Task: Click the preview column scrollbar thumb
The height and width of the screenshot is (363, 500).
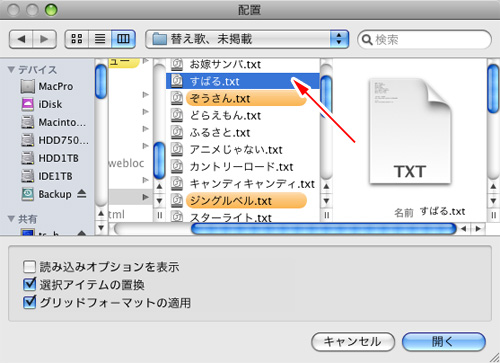Action: click(493, 89)
